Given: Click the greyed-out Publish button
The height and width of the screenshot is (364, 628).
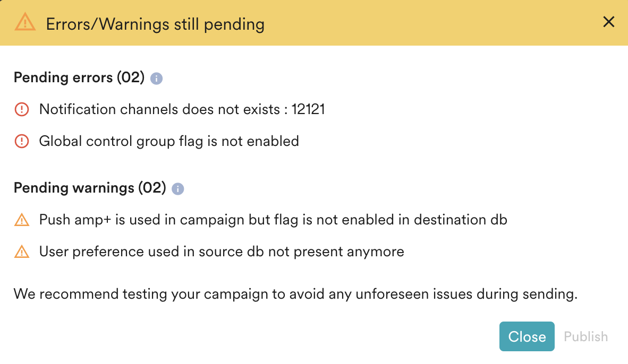Looking at the screenshot, I should [585, 336].
